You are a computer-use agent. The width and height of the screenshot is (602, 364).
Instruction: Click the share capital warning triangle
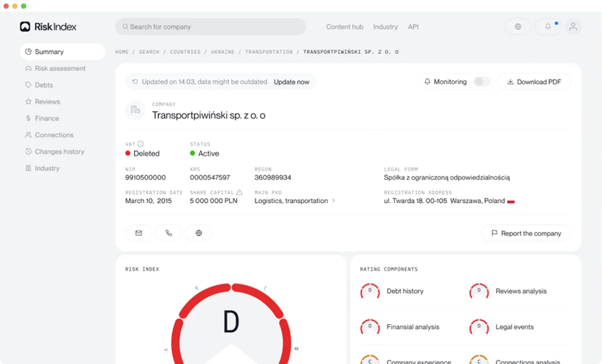point(239,192)
